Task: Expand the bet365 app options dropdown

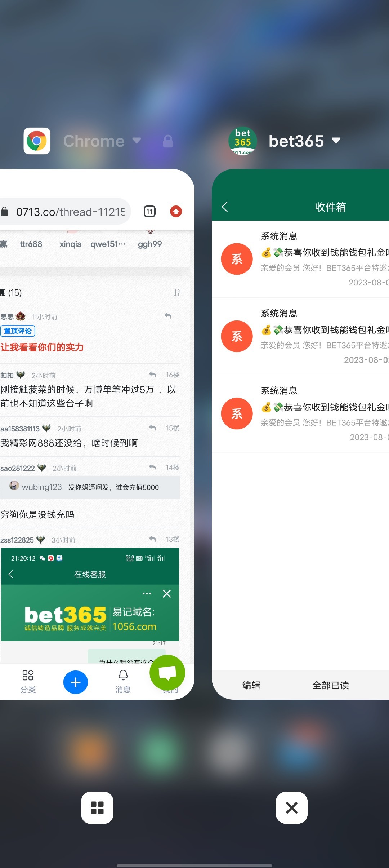Action: 336,140
